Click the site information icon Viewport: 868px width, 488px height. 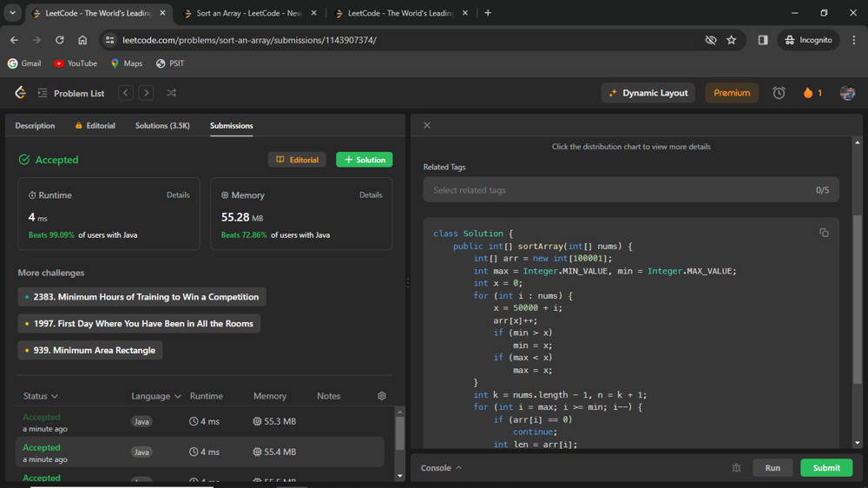[109, 40]
